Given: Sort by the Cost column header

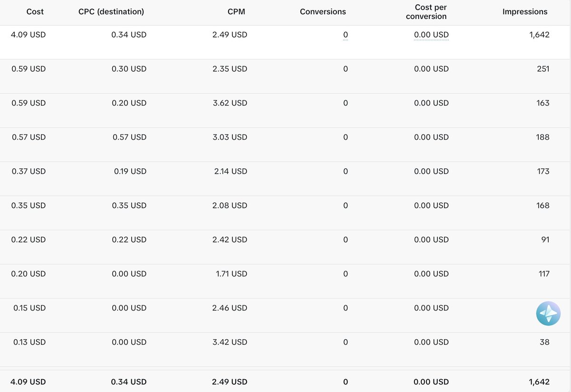Looking at the screenshot, I should click(x=35, y=11).
